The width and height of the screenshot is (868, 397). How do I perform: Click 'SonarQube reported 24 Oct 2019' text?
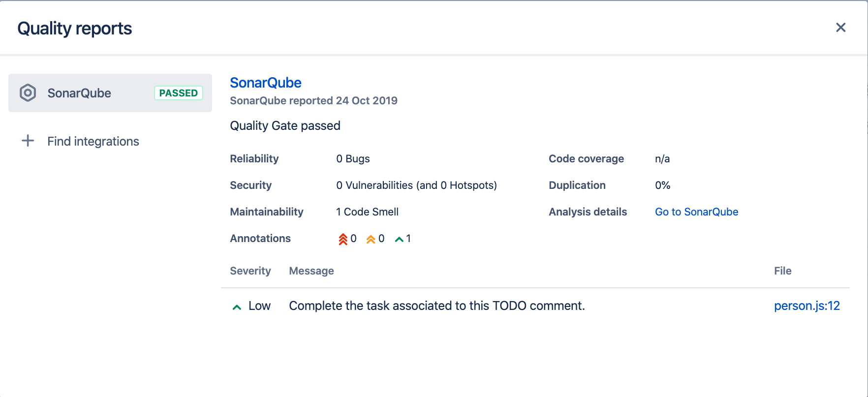pyautogui.click(x=313, y=100)
